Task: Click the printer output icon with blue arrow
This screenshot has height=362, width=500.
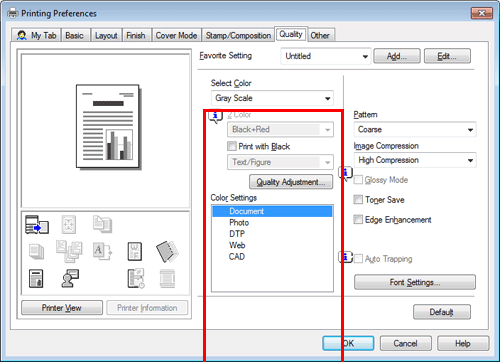Action: click(37, 224)
